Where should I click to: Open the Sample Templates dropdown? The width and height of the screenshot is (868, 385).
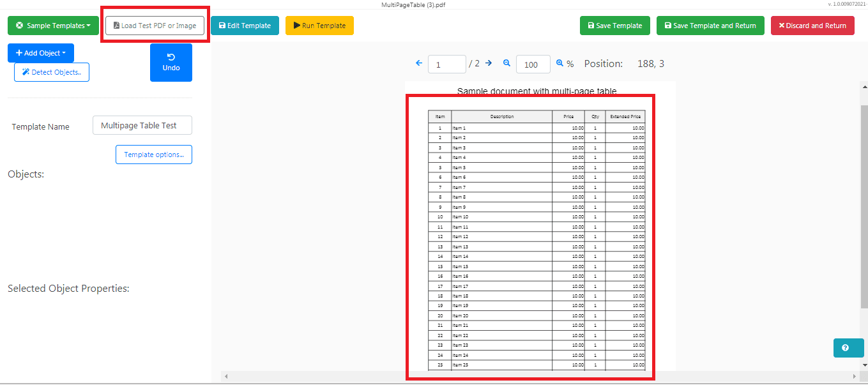point(53,26)
